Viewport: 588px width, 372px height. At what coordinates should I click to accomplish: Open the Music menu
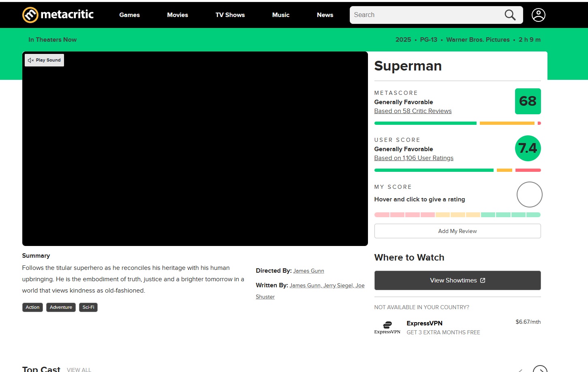pyautogui.click(x=281, y=15)
